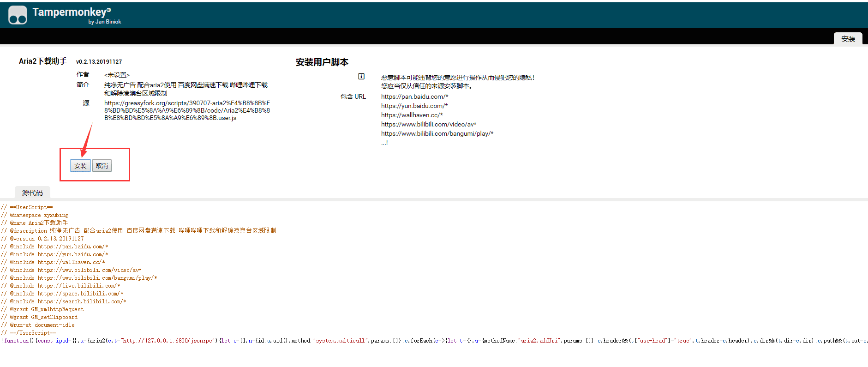Switch to the 源代码 tab

32,193
